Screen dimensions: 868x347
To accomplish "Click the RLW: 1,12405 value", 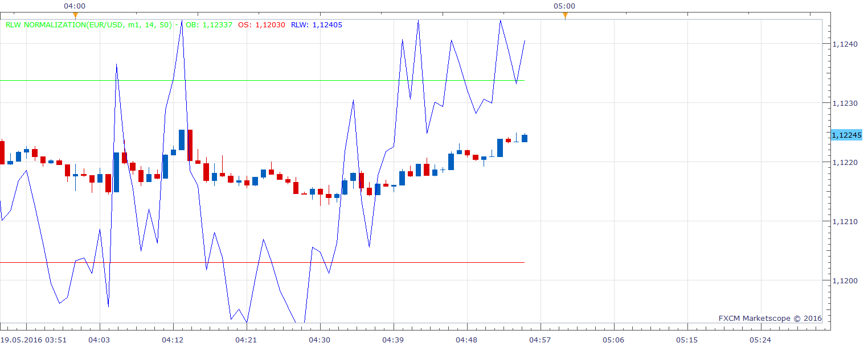I will coord(317,25).
